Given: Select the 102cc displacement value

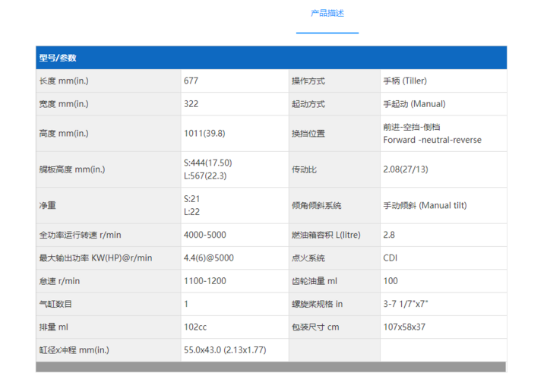Looking at the screenshot, I should click(196, 327).
